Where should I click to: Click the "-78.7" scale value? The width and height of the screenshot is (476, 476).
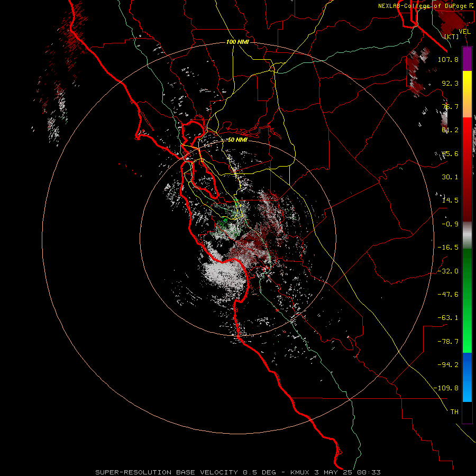click(x=448, y=342)
